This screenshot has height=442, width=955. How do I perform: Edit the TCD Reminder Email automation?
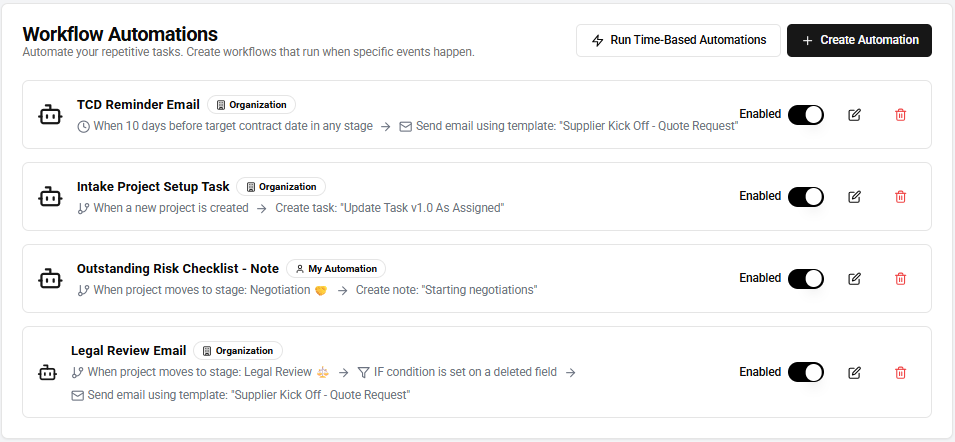coord(854,115)
